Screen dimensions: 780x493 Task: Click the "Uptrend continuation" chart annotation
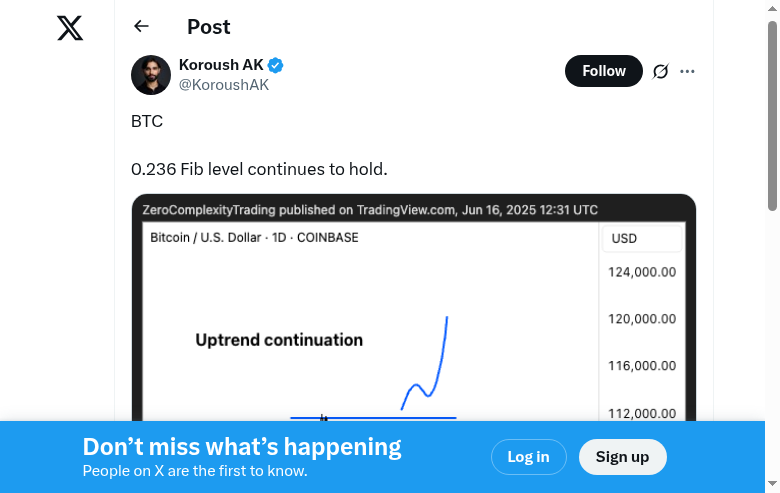point(279,340)
